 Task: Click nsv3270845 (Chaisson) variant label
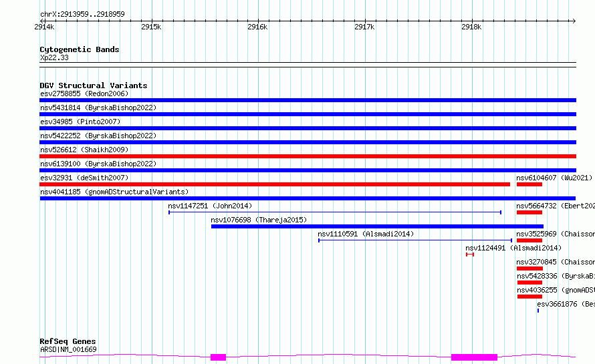pos(556,262)
